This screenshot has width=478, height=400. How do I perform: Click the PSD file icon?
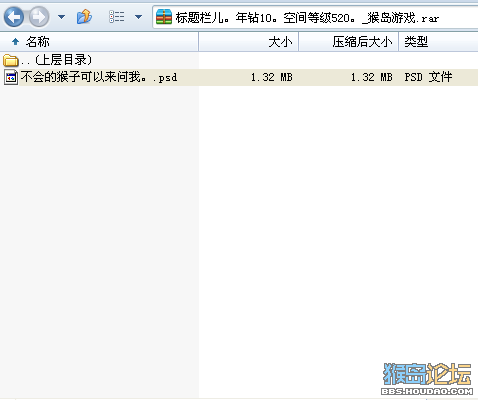coord(11,77)
